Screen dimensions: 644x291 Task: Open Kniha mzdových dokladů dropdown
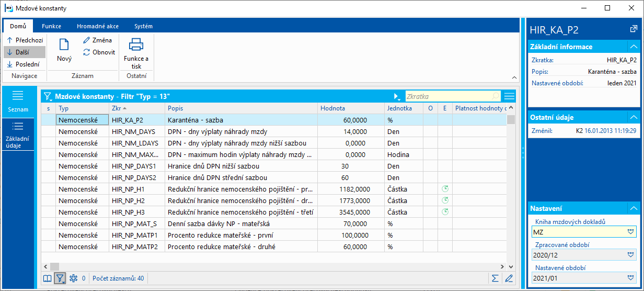[x=630, y=232]
